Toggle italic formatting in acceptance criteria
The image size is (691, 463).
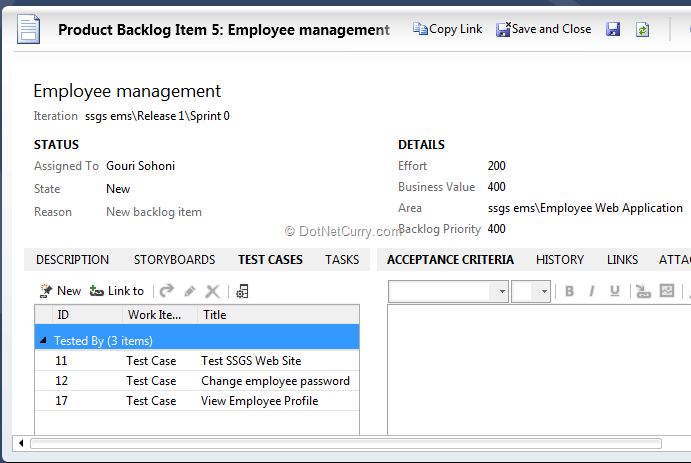[x=592, y=291]
